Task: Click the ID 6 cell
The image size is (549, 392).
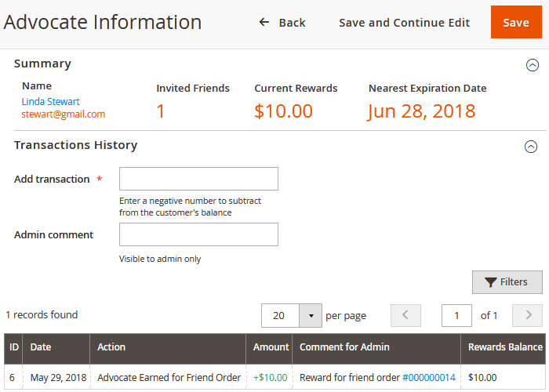Action: pyautogui.click(x=13, y=378)
